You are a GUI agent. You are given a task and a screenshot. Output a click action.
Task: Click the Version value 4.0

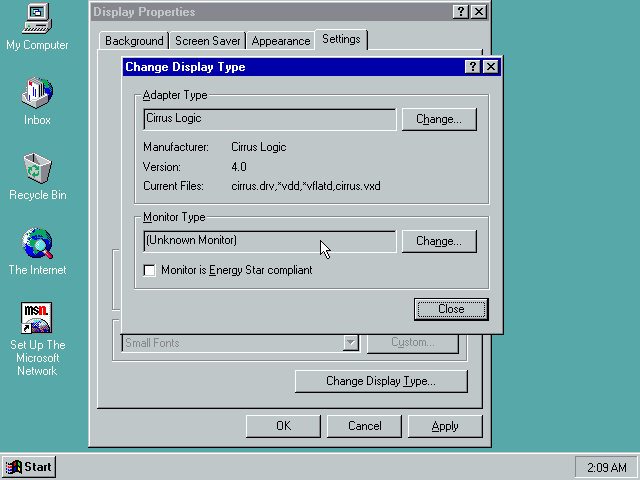click(239, 167)
